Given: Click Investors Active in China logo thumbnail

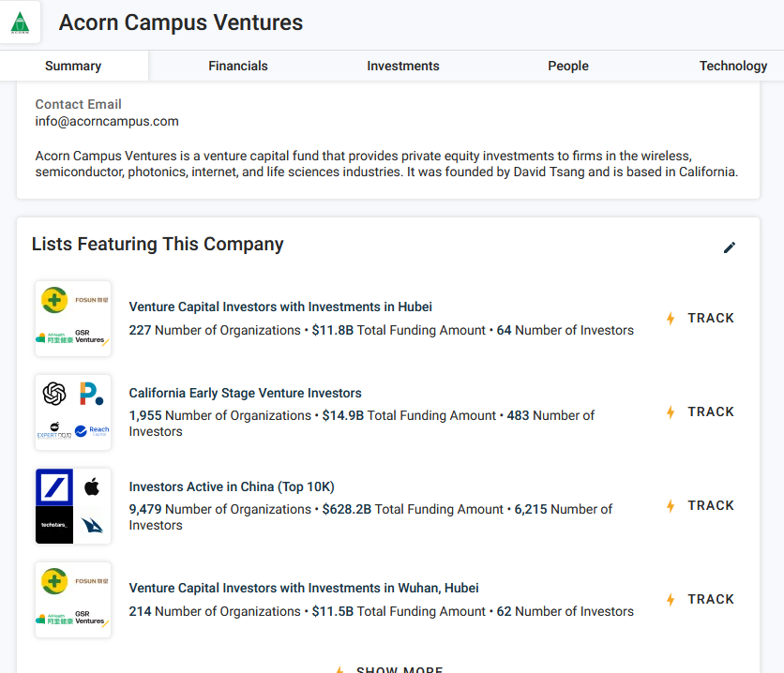Looking at the screenshot, I should [x=73, y=506].
